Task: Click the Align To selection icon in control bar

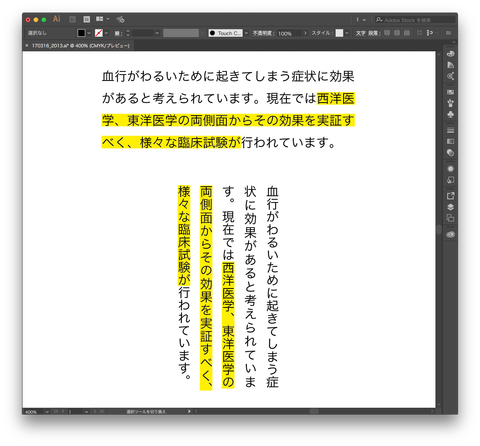Action: pyautogui.click(x=430, y=33)
